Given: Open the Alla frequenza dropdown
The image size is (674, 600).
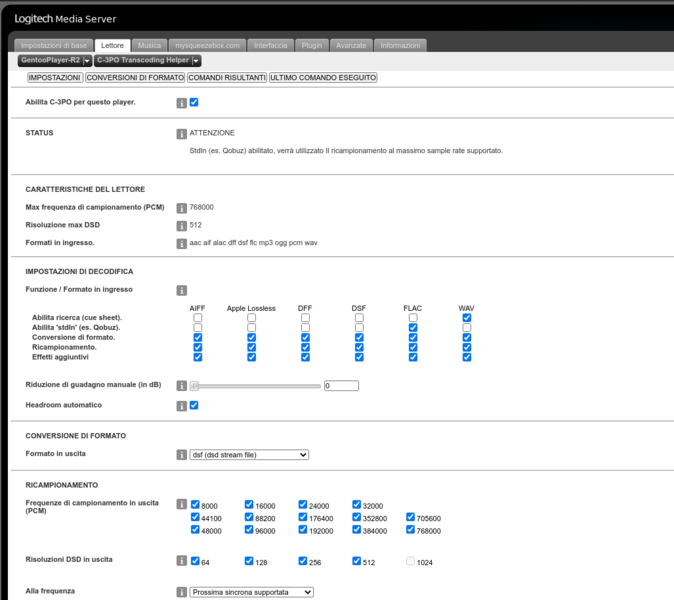Looking at the screenshot, I should [x=251, y=592].
